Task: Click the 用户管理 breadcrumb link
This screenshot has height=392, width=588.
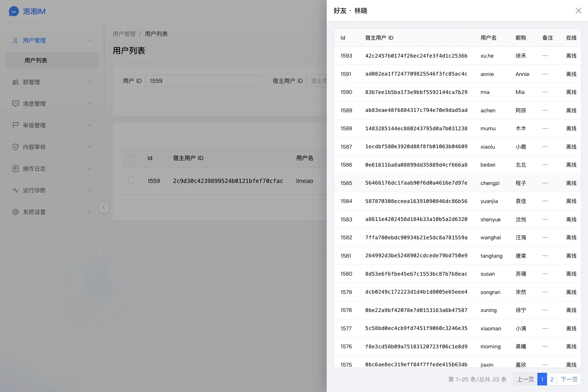Action: click(124, 34)
